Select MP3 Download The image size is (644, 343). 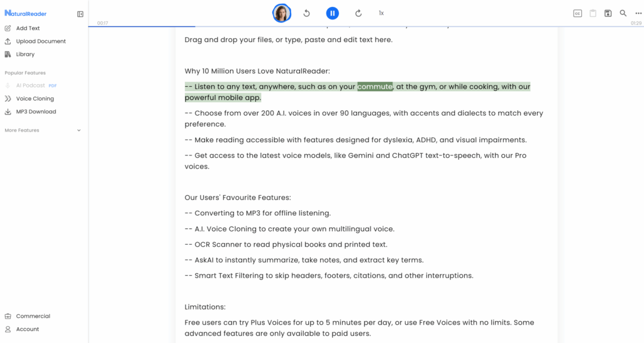(x=36, y=112)
